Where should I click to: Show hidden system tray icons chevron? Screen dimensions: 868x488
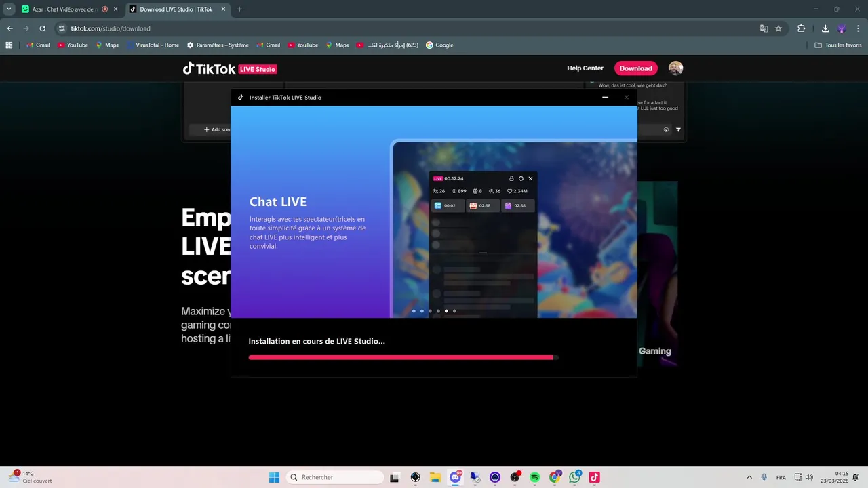(x=749, y=477)
